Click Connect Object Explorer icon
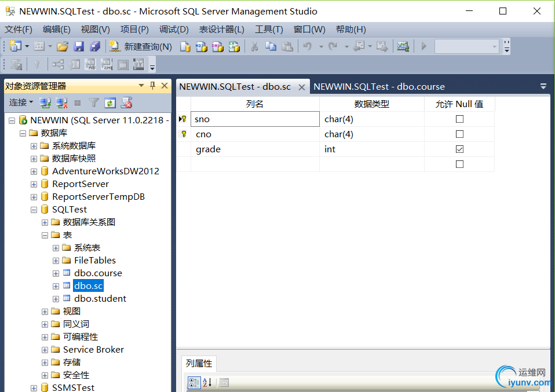Viewport: 555px width, 392px height. (x=45, y=103)
